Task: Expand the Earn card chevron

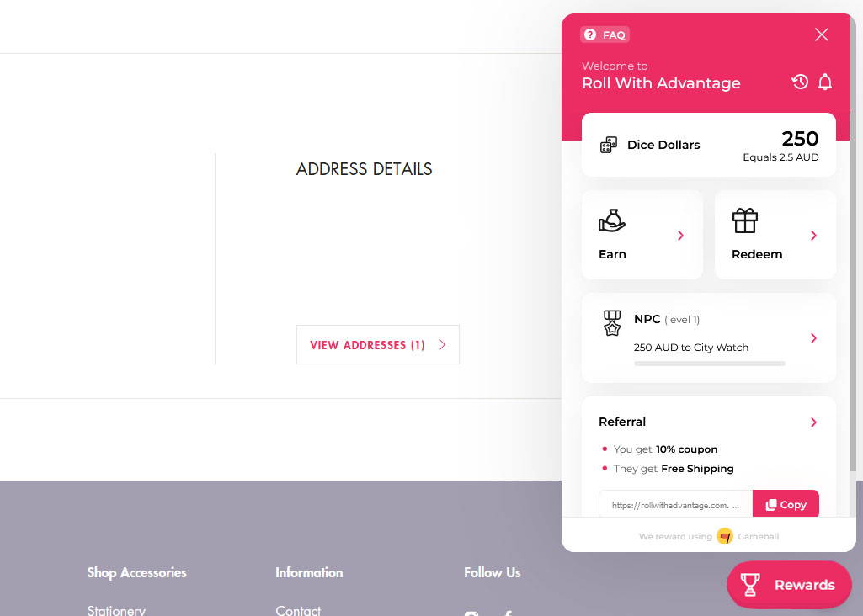Action: (x=681, y=236)
